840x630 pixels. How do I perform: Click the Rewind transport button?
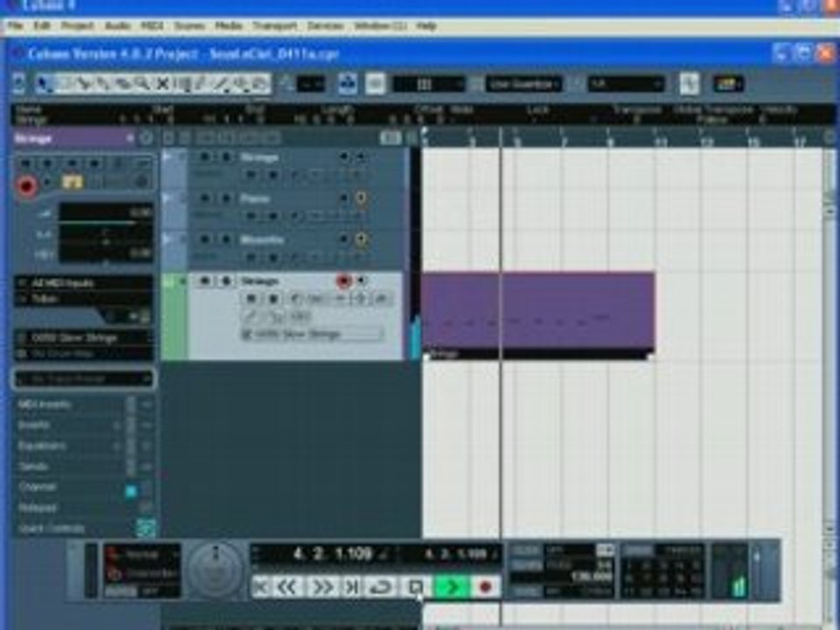[288, 586]
